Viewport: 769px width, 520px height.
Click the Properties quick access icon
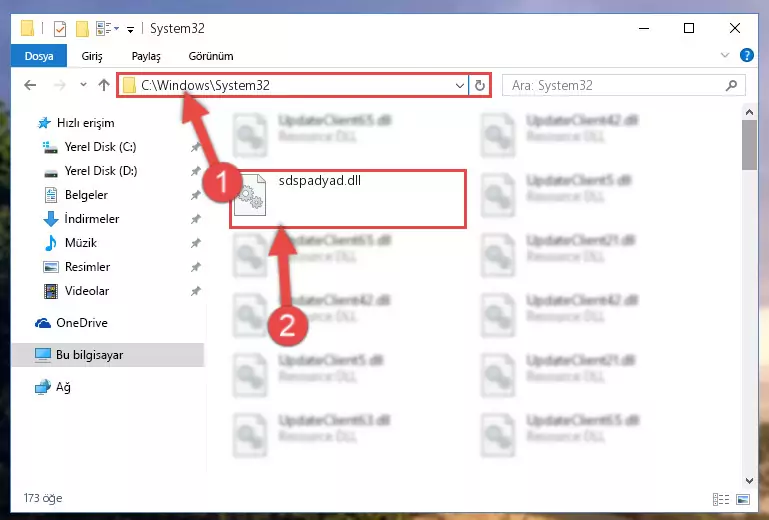(x=60, y=29)
